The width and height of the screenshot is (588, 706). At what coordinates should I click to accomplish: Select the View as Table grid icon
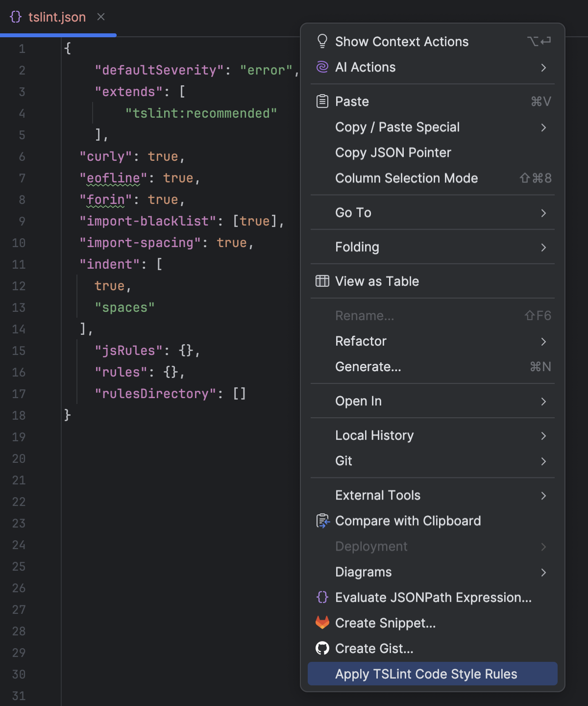coord(322,281)
